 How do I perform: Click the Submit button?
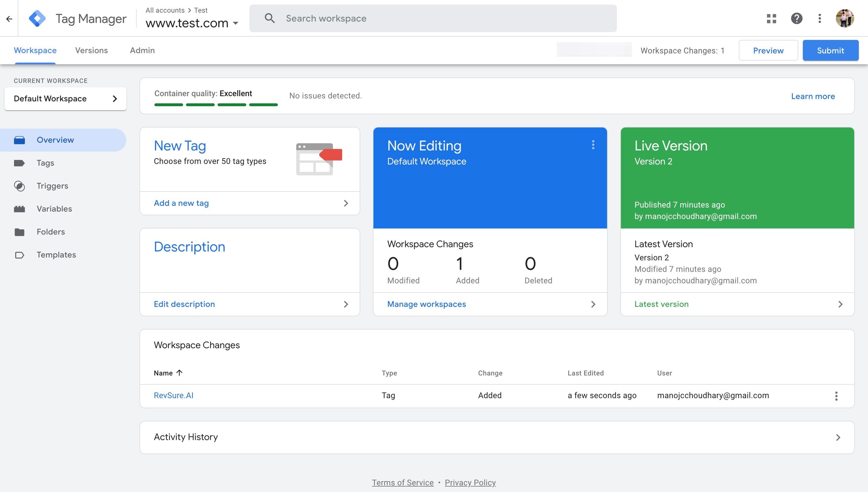click(830, 50)
